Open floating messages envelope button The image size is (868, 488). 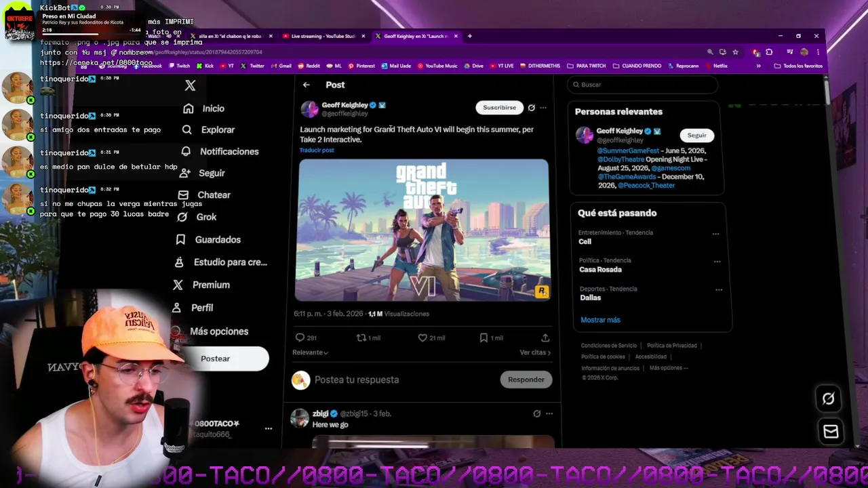pos(830,431)
